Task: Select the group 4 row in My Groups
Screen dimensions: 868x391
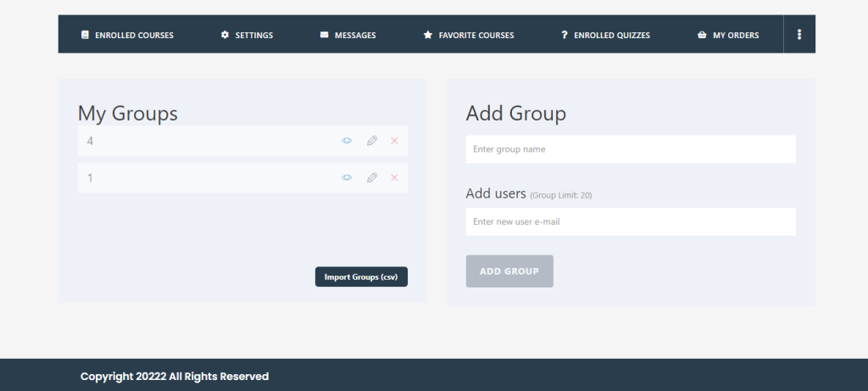Action: pyautogui.click(x=203, y=141)
